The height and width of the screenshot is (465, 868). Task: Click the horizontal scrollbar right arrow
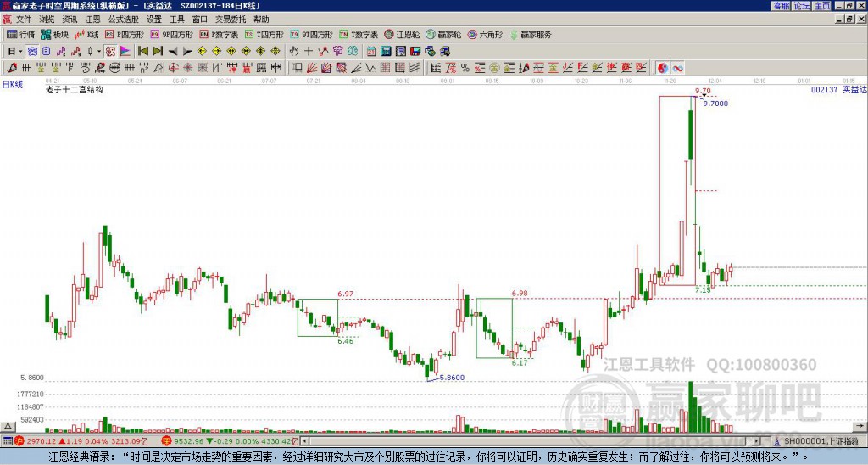757,441
